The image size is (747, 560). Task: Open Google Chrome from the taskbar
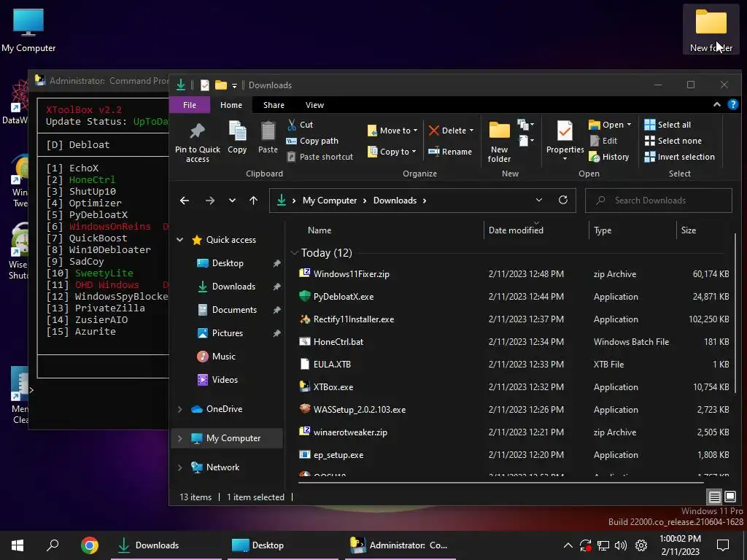click(x=89, y=545)
